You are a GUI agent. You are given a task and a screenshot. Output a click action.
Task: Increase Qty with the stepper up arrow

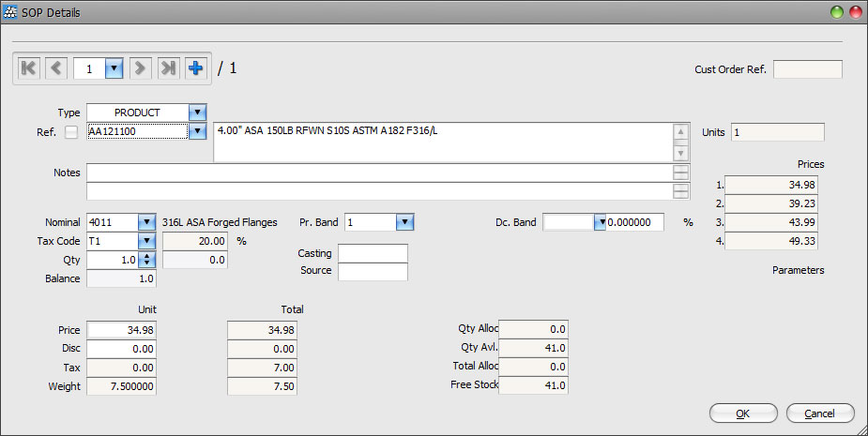[146, 256]
